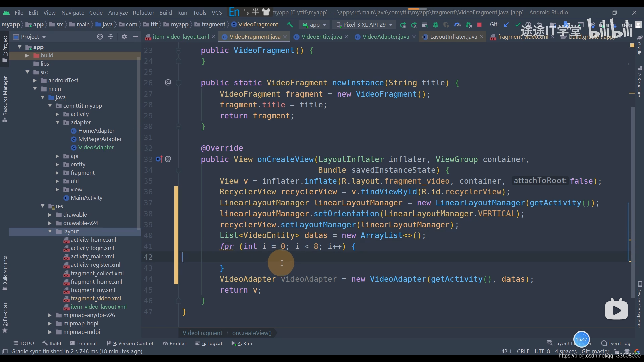644x362 pixels.
Task: Collapse the app module node
Action: click(x=20, y=47)
